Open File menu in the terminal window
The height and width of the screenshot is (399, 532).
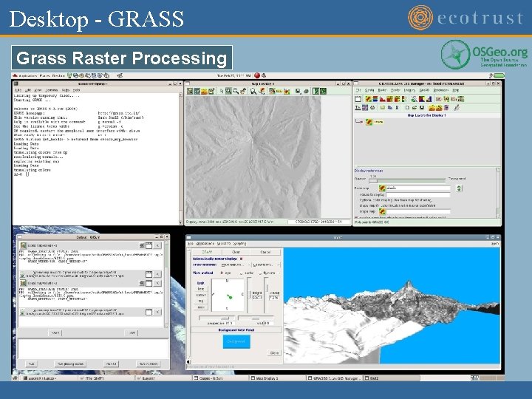[18, 90]
